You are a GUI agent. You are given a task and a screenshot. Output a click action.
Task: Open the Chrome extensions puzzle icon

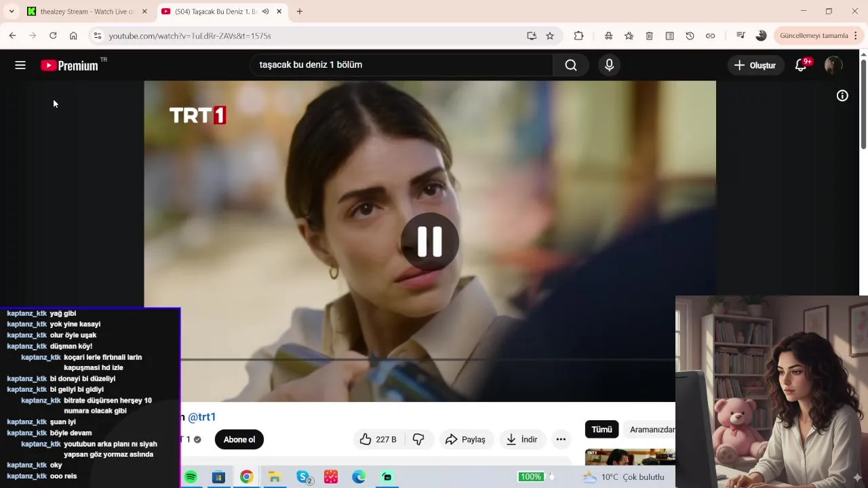tap(578, 36)
